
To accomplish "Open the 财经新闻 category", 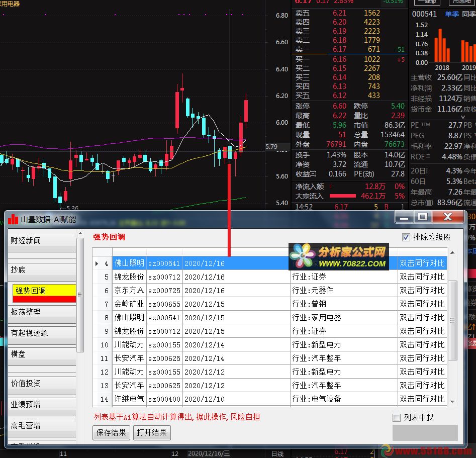I will click(x=42, y=243).
